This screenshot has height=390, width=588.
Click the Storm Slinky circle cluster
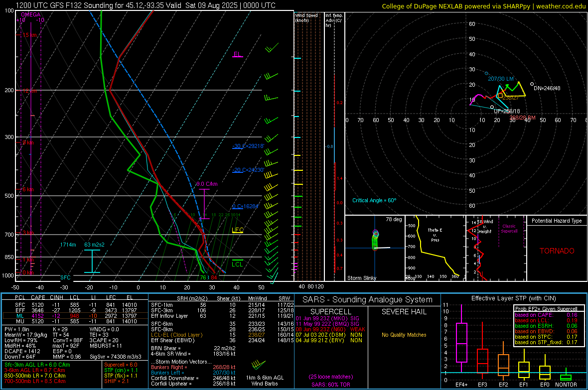point(375,241)
